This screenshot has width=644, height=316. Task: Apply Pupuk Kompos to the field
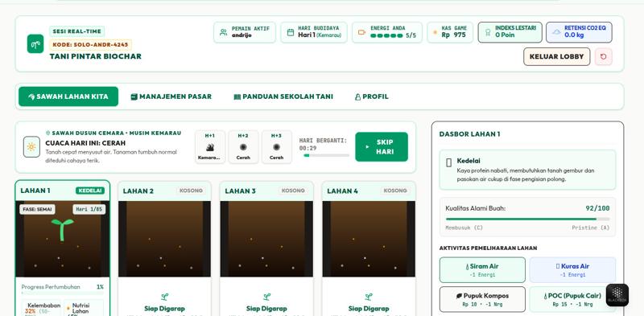click(482, 299)
